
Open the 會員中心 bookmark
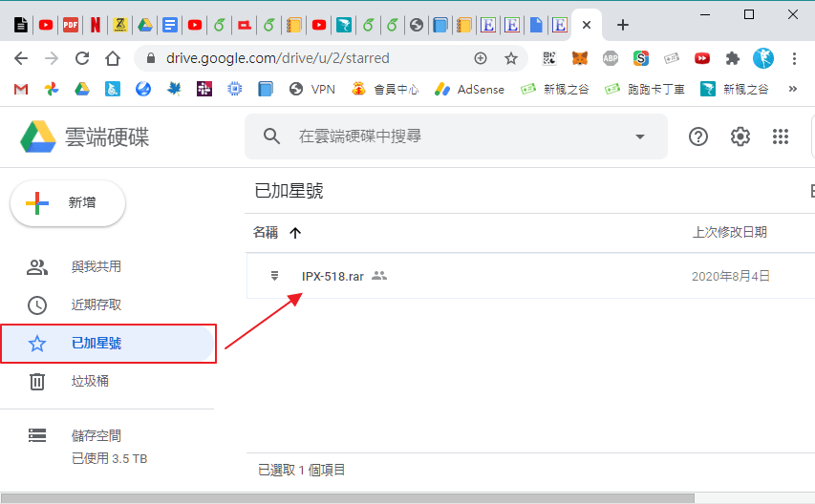[x=385, y=90]
